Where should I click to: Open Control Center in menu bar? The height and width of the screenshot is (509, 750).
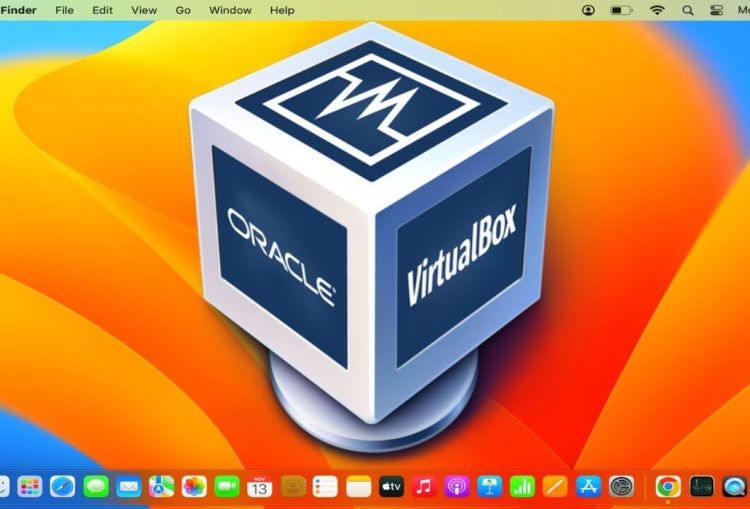click(x=716, y=10)
